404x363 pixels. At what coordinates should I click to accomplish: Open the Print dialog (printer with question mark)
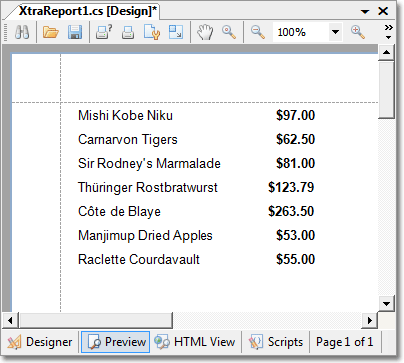(x=104, y=32)
